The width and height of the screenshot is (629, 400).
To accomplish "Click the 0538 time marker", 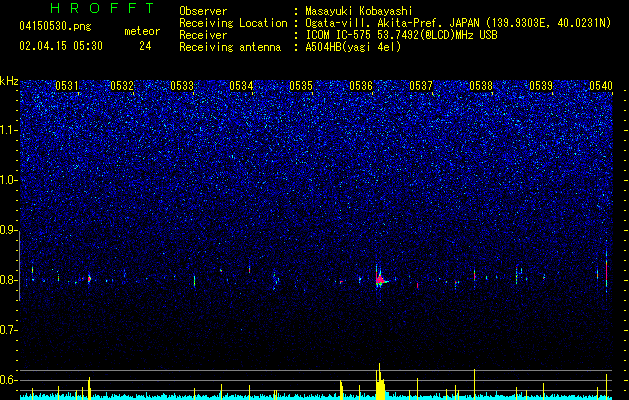I will point(481,86).
